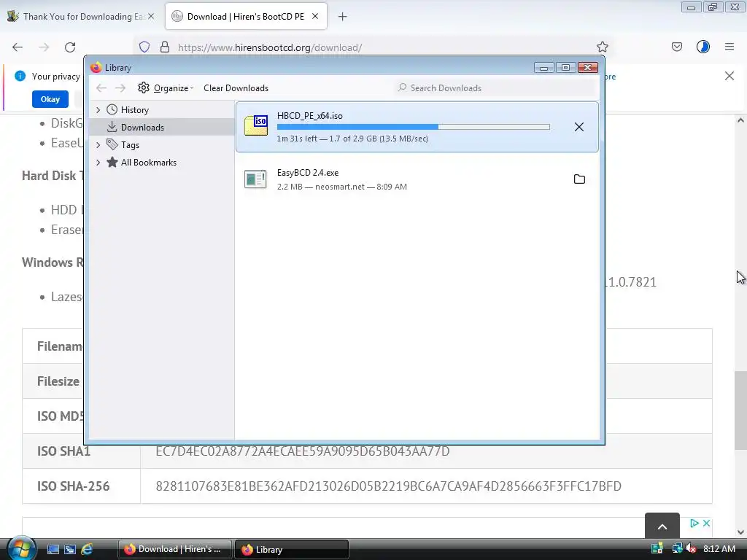
Task: Focus the Search Downloads field
Action: pos(495,88)
